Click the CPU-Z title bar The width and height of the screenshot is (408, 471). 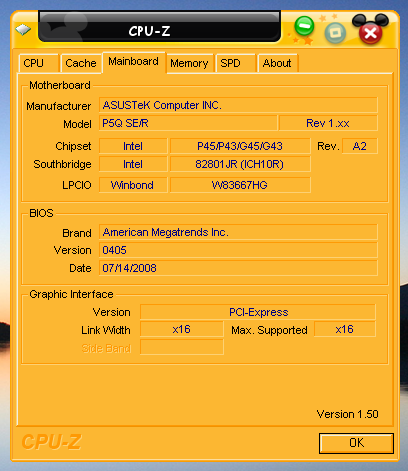(159, 28)
